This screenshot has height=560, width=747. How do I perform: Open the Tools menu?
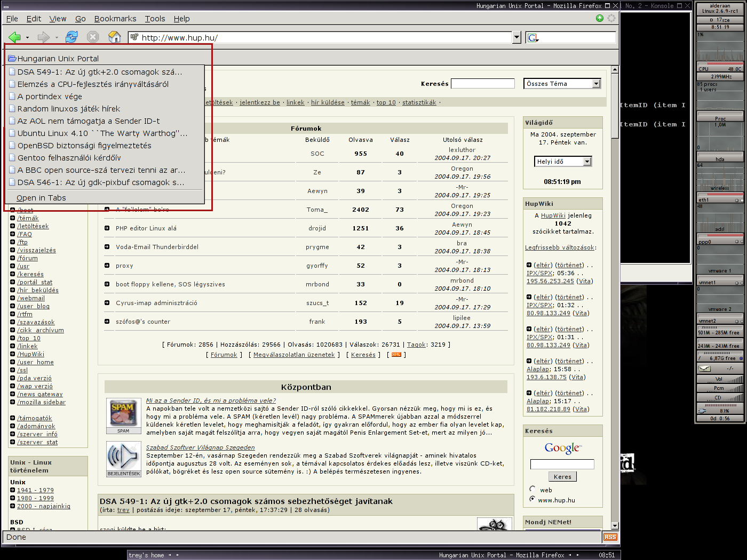pyautogui.click(x=155, y=19)
